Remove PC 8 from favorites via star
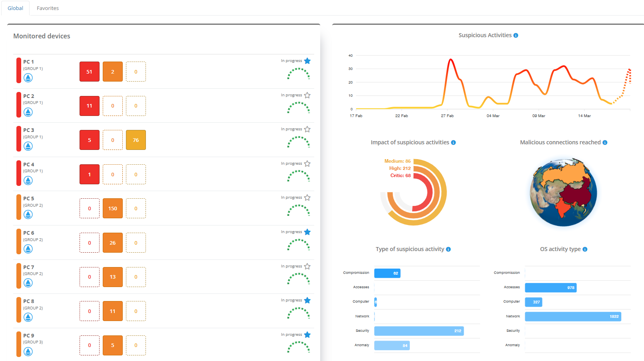Screen dimensions: 644x361 pyautogui.click(x=307, y=300)
